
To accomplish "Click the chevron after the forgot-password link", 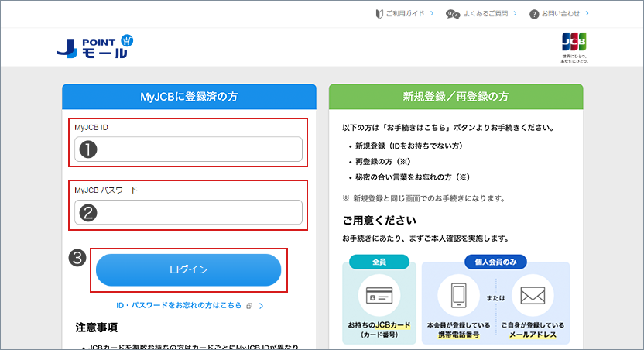I will (262, 306).
